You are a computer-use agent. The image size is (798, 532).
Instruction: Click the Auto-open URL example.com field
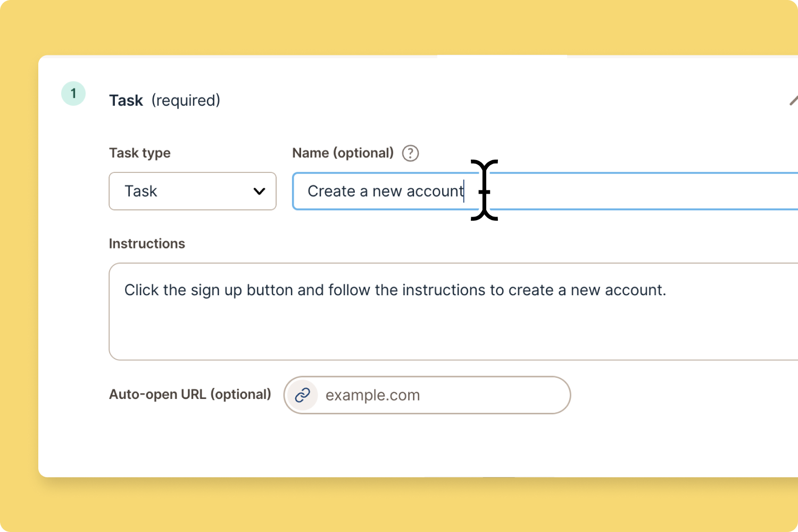427,395
